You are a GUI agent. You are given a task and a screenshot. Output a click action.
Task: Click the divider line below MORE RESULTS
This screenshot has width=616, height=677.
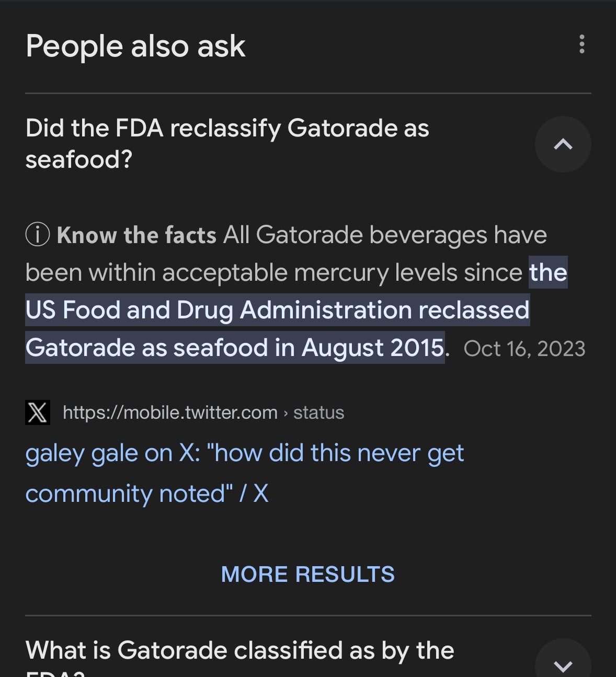[x=308, y=616]
